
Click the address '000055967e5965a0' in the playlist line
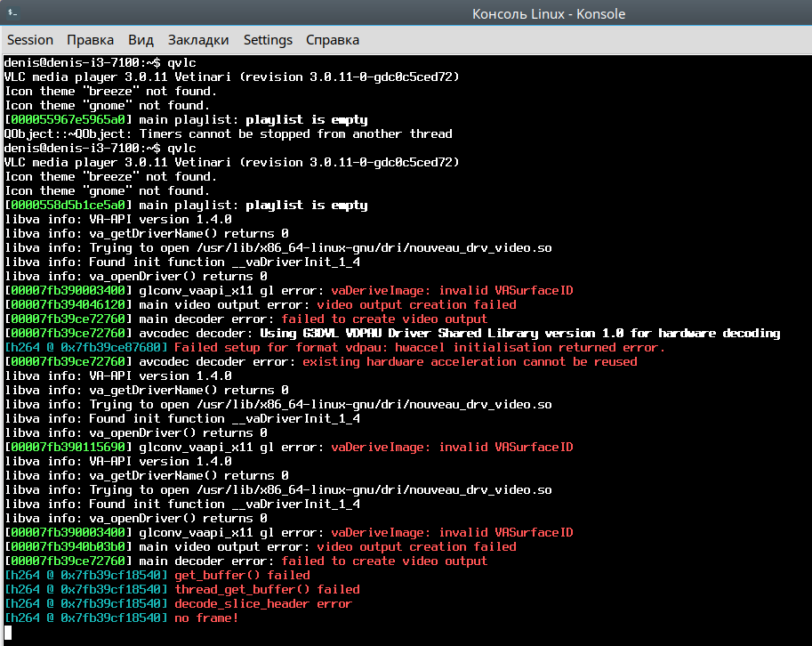pyautogui.click(x=68, y=119)
